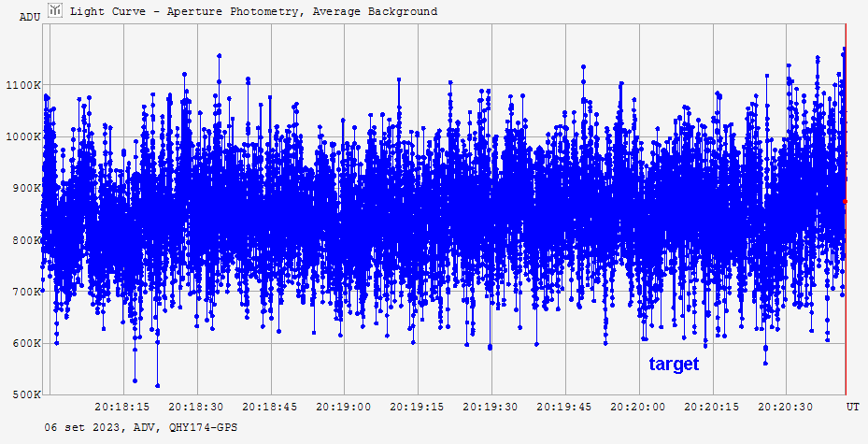Click the light curve window icon
Screen dimensions: 868x444
click(54, 10)
